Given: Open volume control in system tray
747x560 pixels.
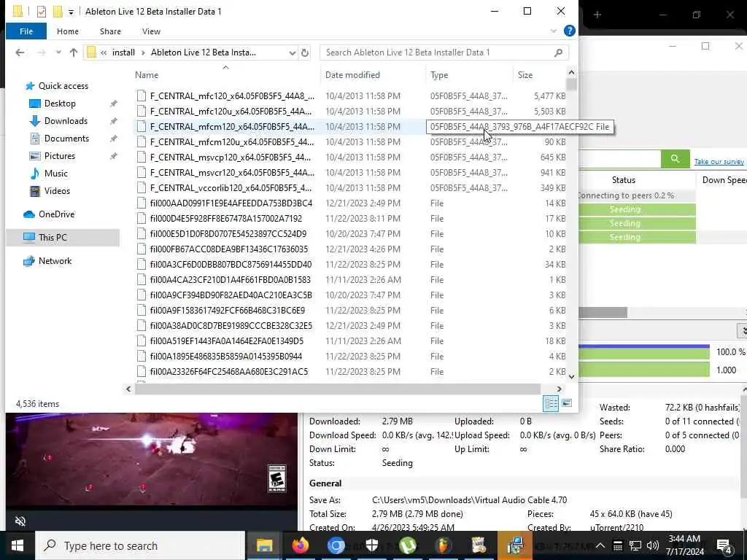Looking at the screenshot, I should pos(653,545).
